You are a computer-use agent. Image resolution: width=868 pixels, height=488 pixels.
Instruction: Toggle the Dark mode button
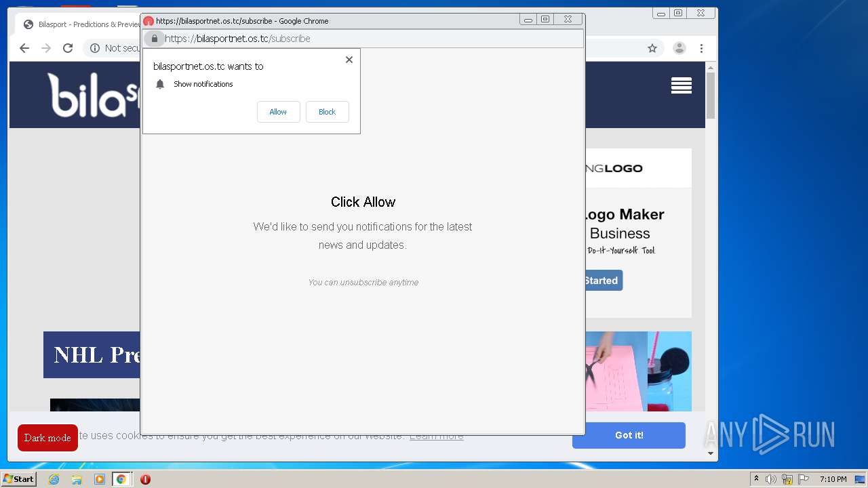(x=47, y=438)
